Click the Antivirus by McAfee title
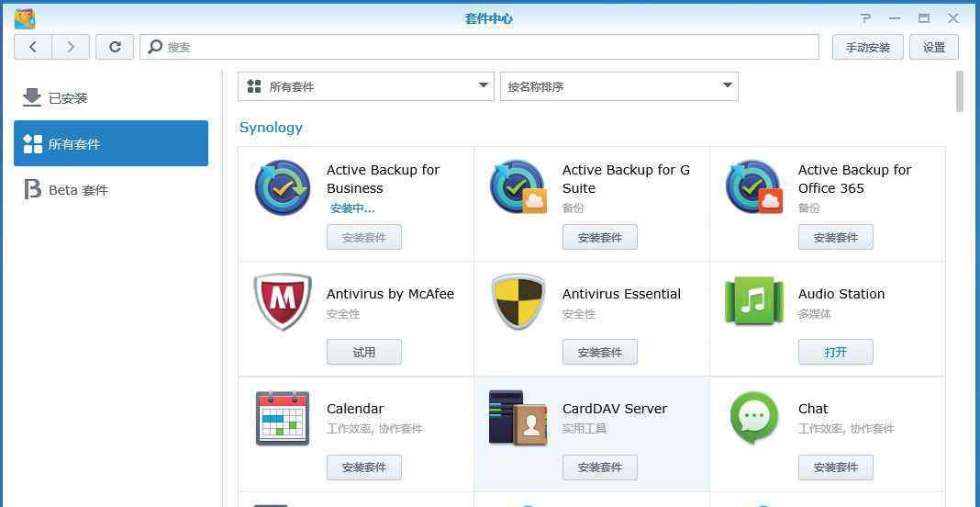 tap(390, 294)
